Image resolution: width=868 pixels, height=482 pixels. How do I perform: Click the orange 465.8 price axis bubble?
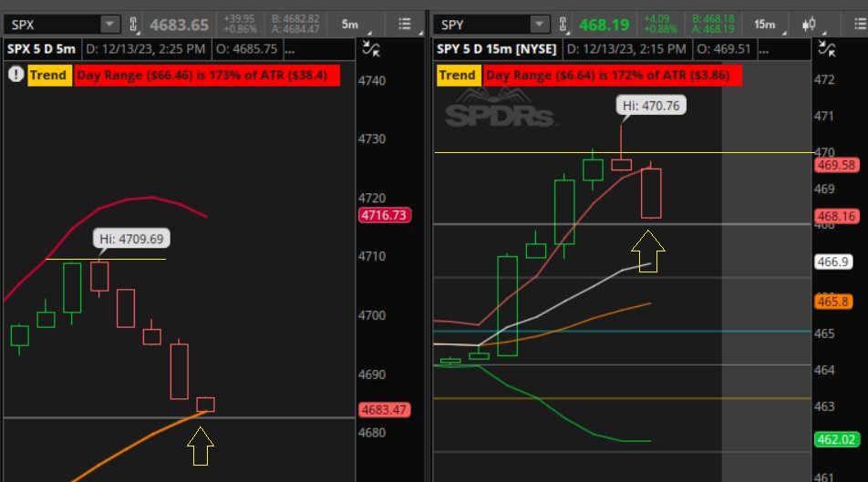pyautogui.click(x=833, y=302)
